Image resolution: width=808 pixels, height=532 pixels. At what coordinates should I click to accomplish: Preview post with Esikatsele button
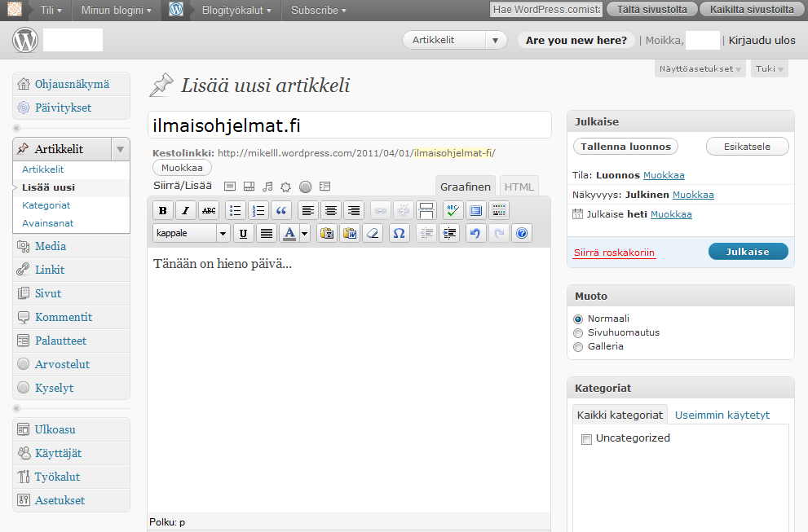tap(747, 147)
